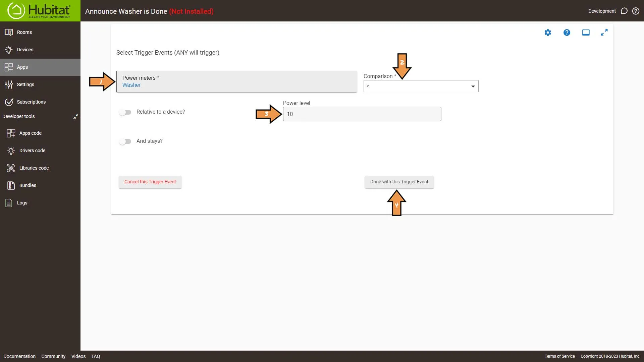The image size is (644, 362).
Task: Open Bundles in Developer tools
Action: (x=28, y=185)
